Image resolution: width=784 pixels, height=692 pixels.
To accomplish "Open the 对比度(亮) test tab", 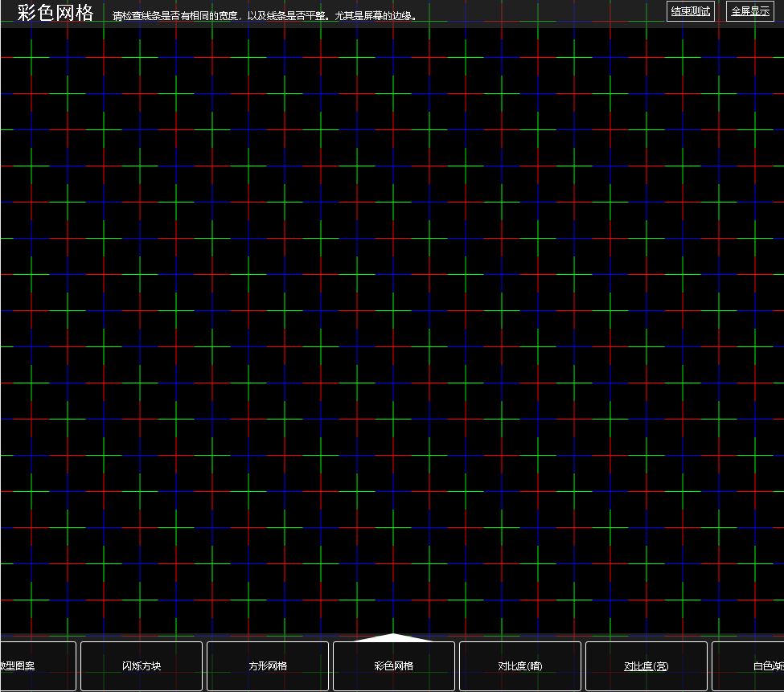I will 646,665.
